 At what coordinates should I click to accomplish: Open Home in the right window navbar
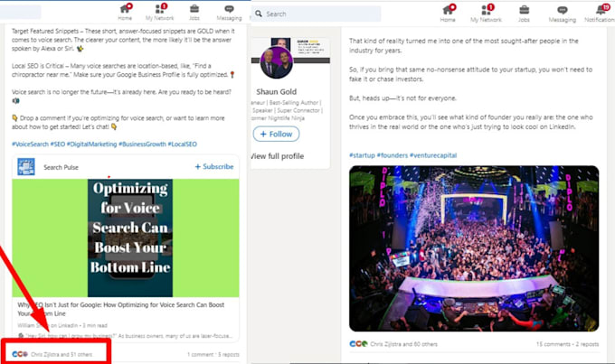tap(448, 14)
